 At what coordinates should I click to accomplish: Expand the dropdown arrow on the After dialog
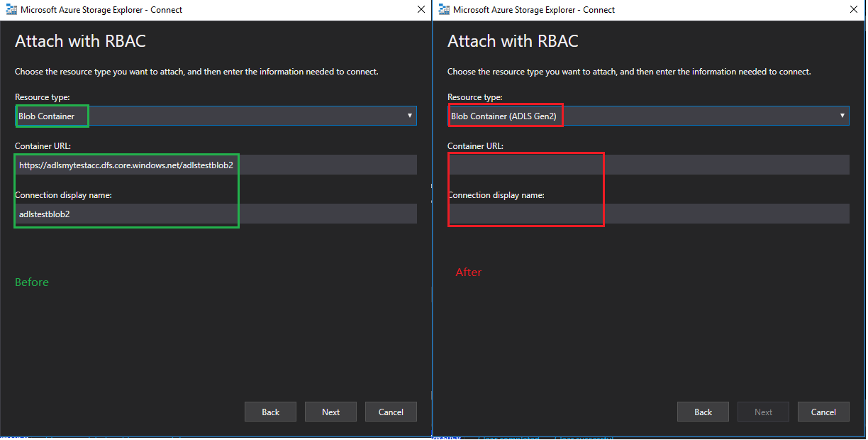842,115
